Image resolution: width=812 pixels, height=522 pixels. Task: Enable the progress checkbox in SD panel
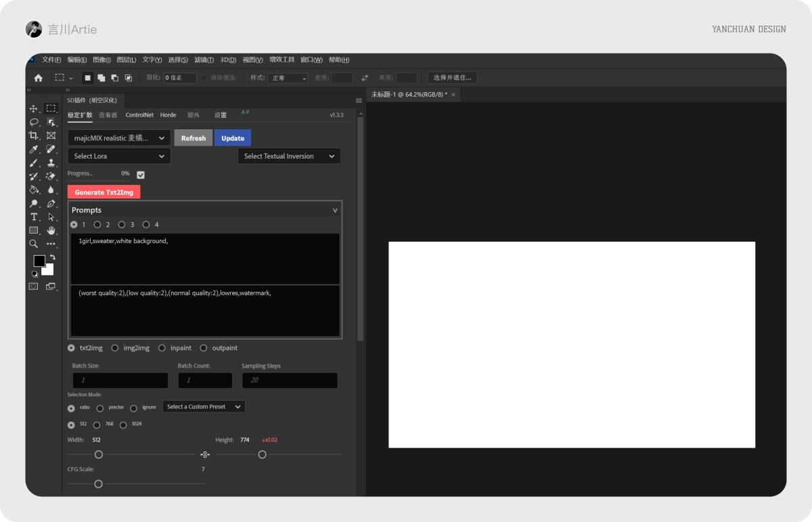(140, 174)
